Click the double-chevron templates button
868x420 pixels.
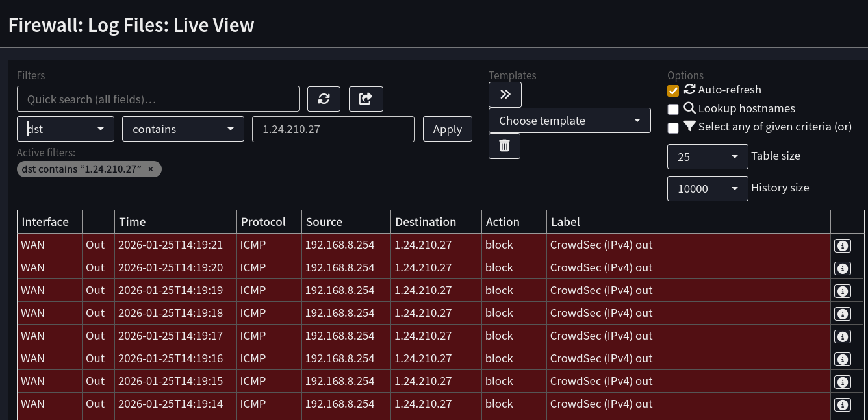tap(505, 95)
